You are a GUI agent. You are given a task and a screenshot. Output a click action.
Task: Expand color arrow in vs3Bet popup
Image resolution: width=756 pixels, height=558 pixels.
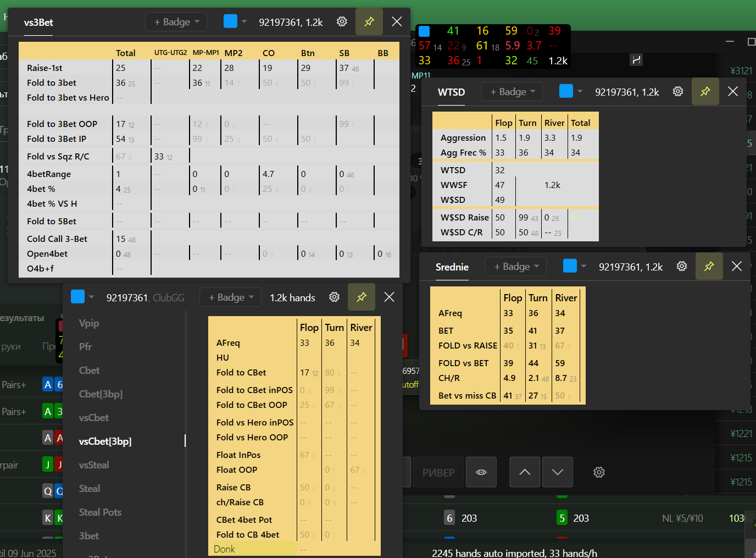(244, 21)
